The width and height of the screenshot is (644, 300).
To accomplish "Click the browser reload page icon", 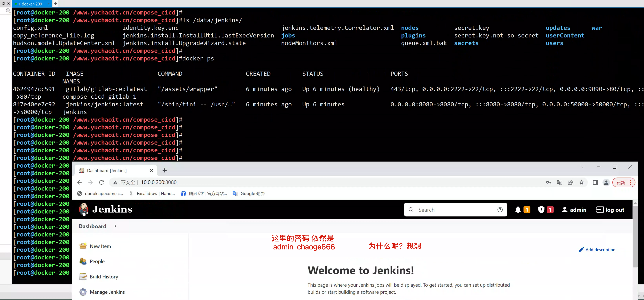I will 101,182.
